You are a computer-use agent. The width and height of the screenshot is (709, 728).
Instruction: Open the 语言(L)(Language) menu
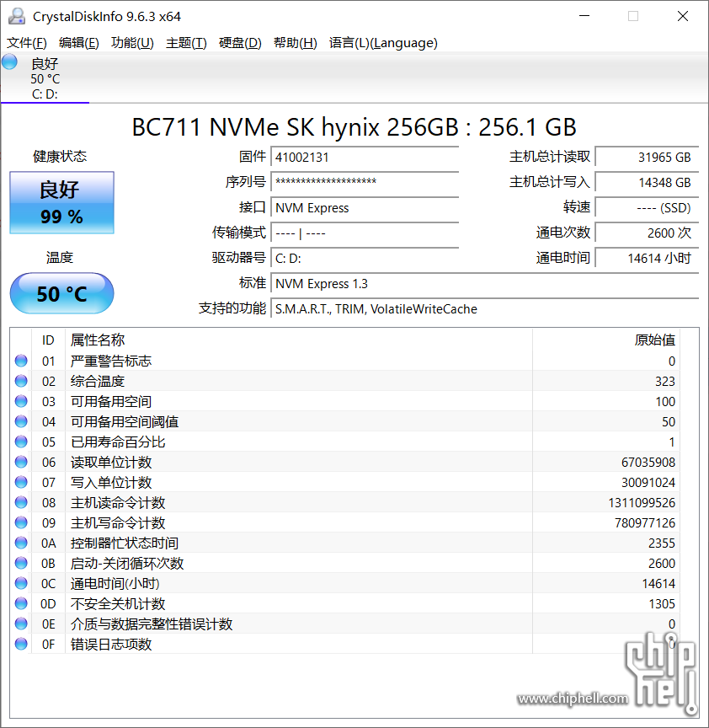point(383,43)
